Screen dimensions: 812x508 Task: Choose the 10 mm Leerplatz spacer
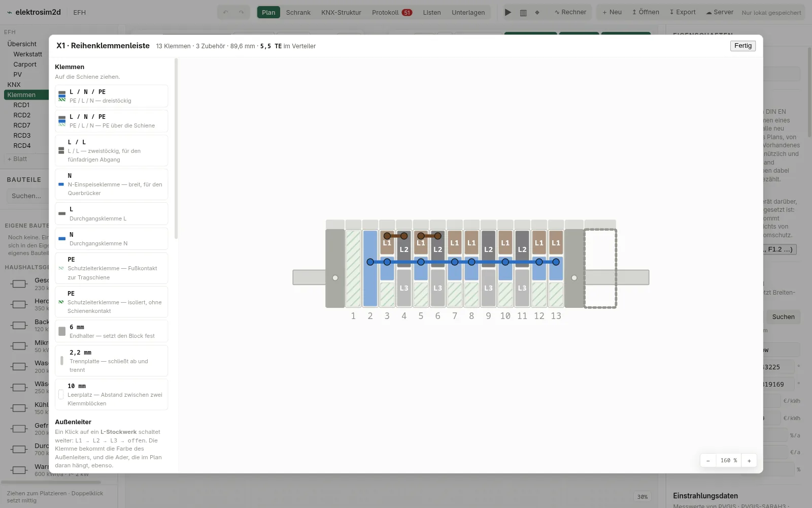(111, 394)
